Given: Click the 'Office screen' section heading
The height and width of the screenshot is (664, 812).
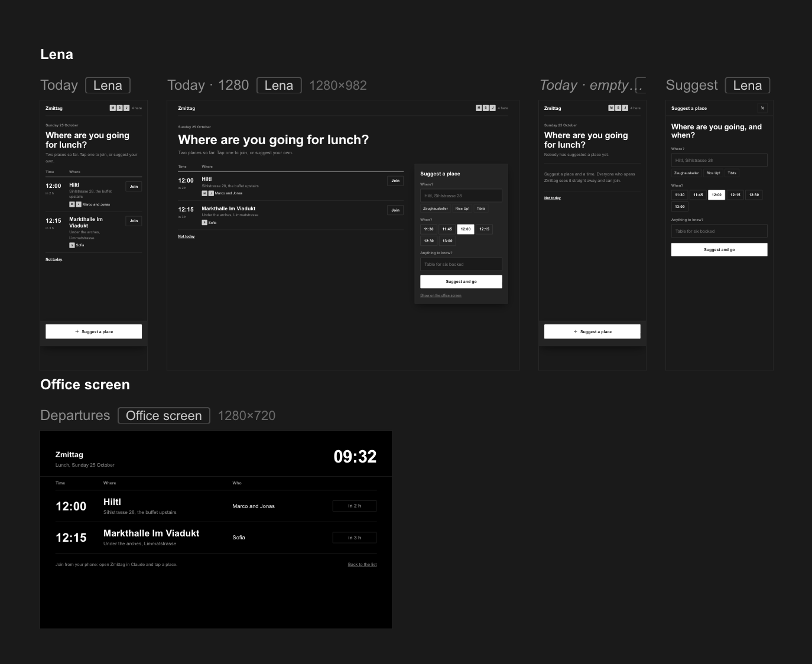Looking at the screenshot, I should coord(85,385).
